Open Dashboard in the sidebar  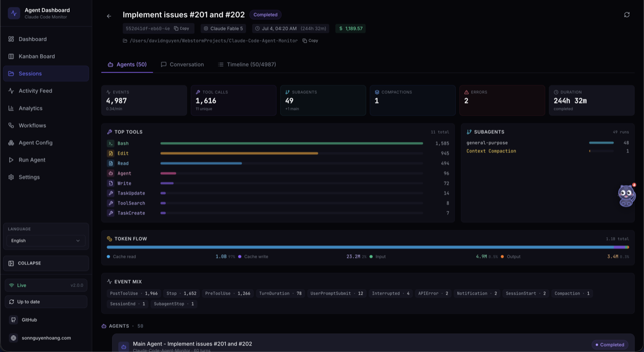pyautogui.click(x=46, y=39)
